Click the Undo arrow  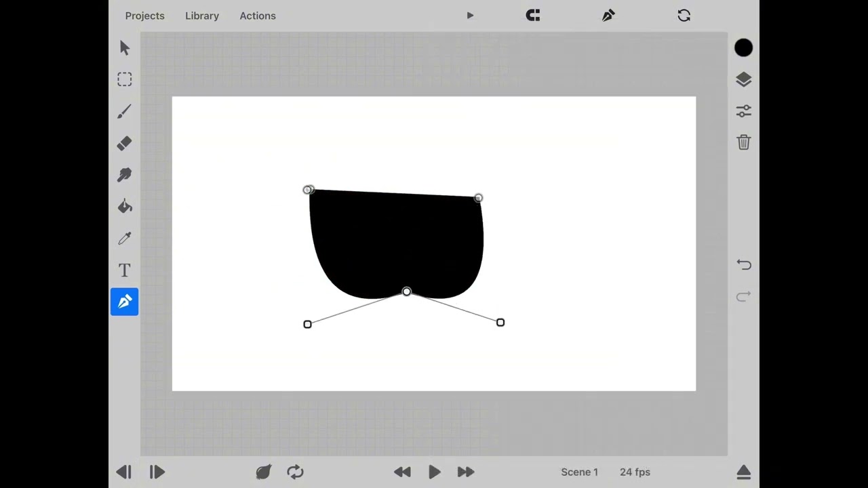[x=743, y=265]
